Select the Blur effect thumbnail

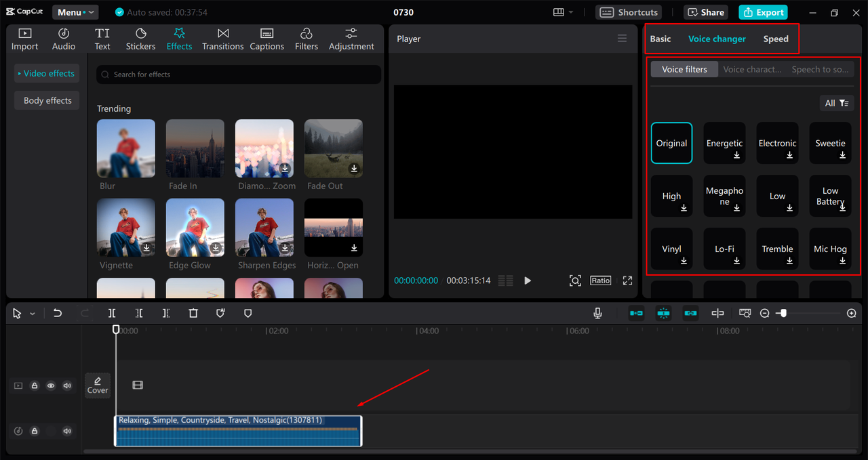[x=126, y=149]
